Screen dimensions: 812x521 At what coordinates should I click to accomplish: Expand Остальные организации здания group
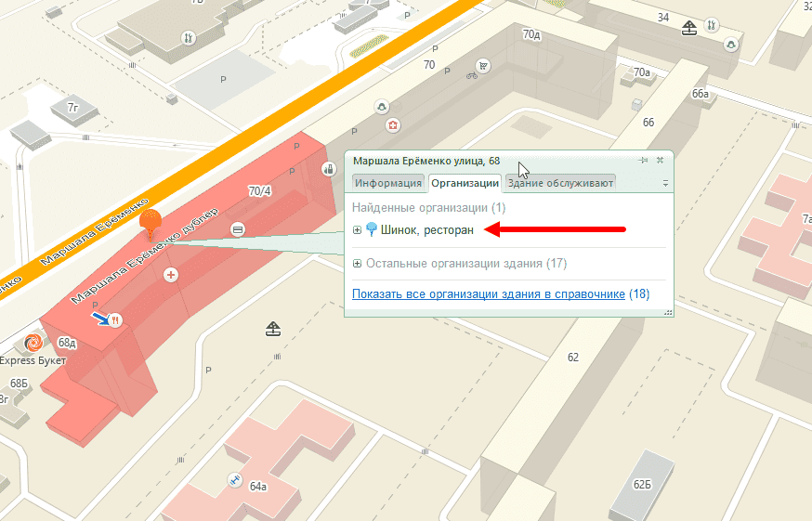[x=357, y=264]
